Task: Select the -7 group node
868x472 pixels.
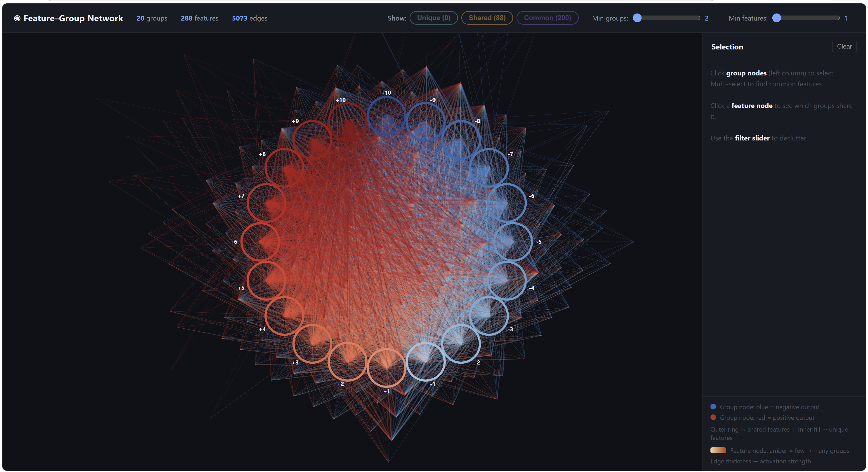Action: pyautogui.click(x=488, y=168)
